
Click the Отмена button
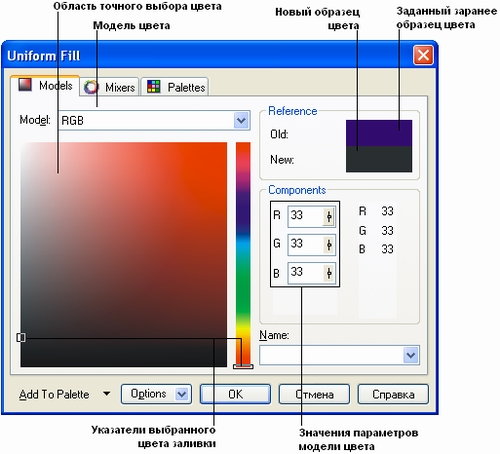pyautogui.click(x=314, y=394)
